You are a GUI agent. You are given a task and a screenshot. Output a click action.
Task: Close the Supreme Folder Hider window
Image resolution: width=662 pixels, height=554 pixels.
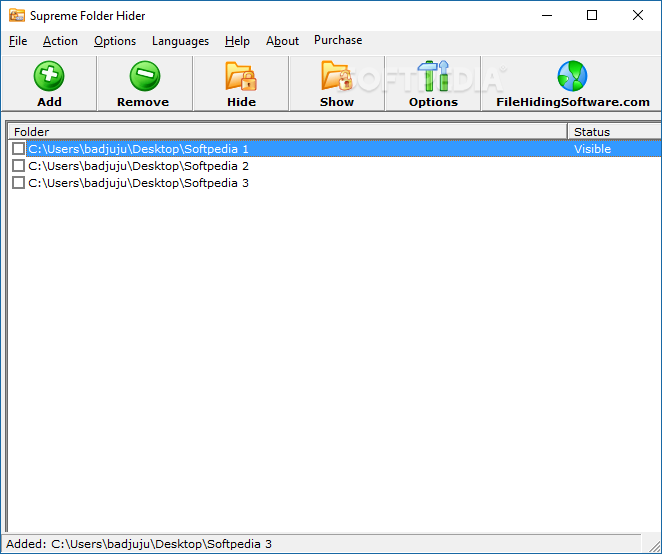(638, 16)
